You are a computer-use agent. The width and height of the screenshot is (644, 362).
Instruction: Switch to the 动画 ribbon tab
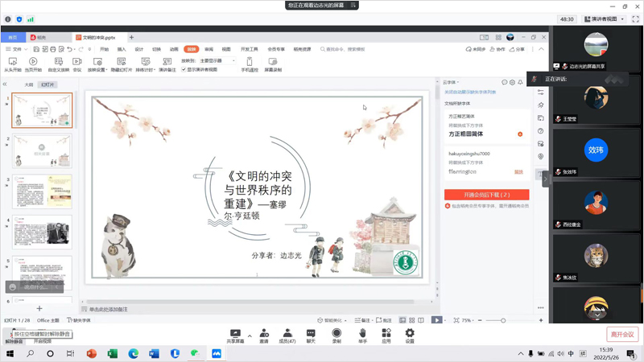(174, 49)
